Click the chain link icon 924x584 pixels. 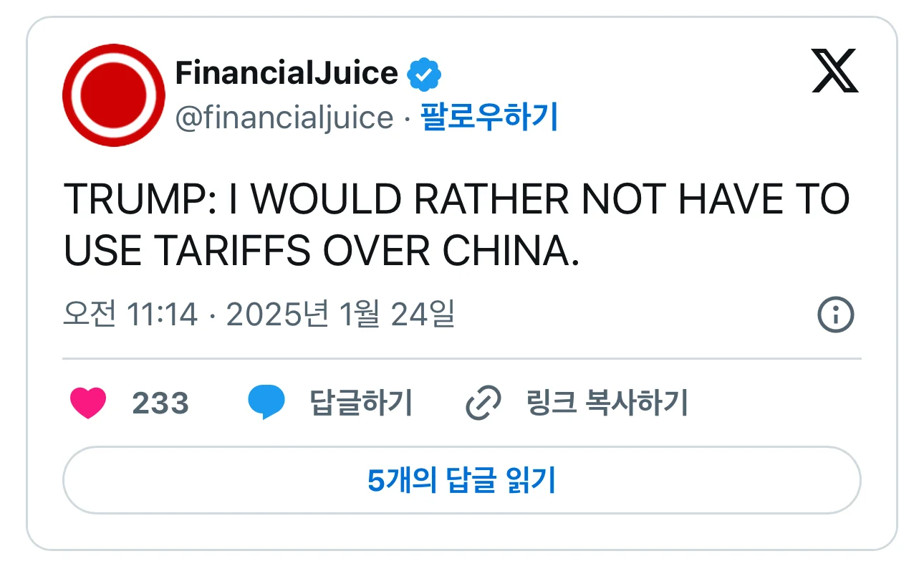[x=483, y=403]
